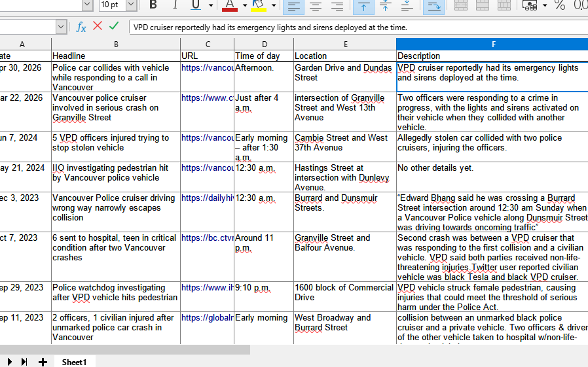
Task: Align cell text right
Action: pos(337,6)
